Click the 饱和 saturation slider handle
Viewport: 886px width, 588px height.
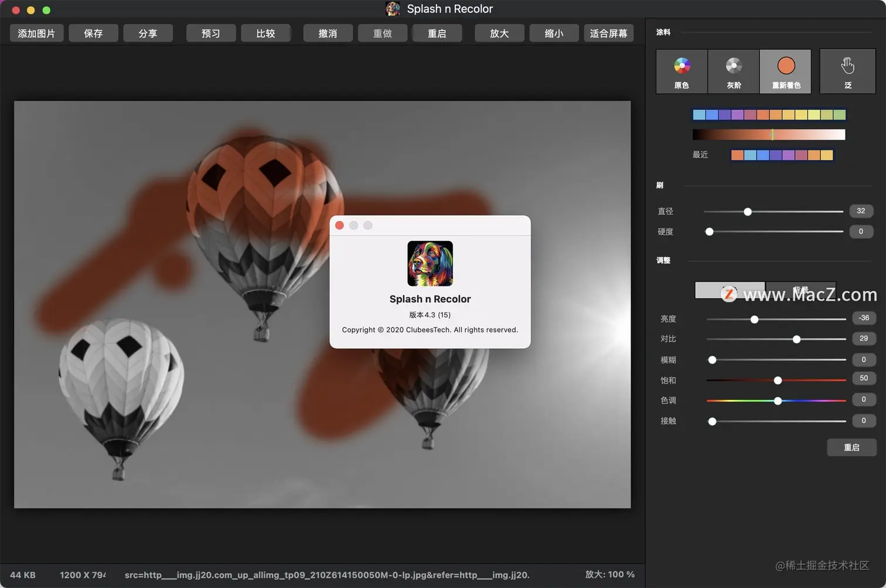click(778, 381)
